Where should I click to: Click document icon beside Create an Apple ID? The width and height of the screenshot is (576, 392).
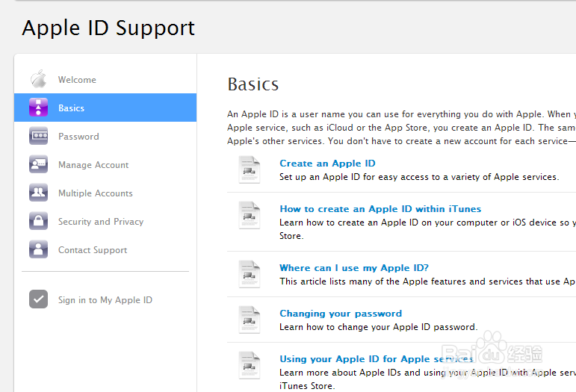249,169
